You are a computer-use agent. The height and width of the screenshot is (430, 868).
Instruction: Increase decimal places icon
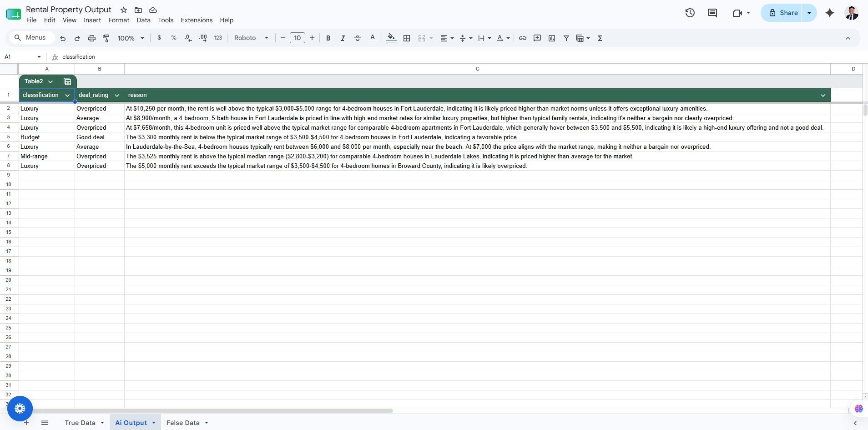click(203, 38)
